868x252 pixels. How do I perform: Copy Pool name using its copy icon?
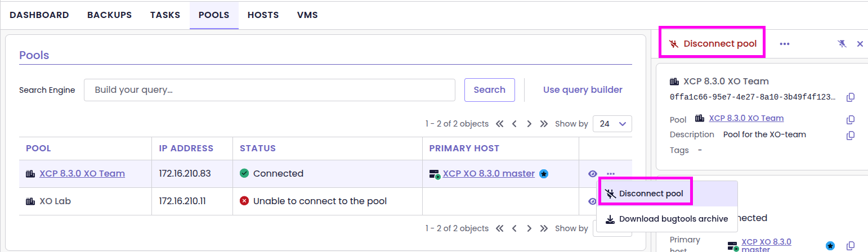(x=851, y=119)
